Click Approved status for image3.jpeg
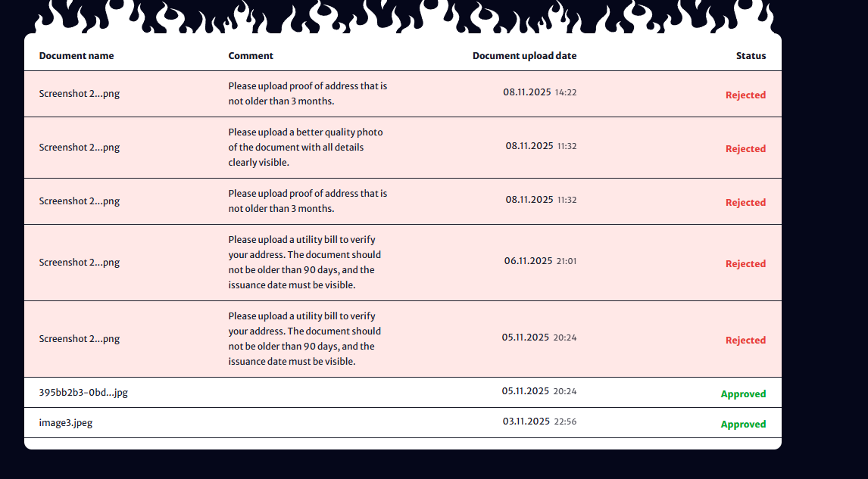 click(743, 425)
